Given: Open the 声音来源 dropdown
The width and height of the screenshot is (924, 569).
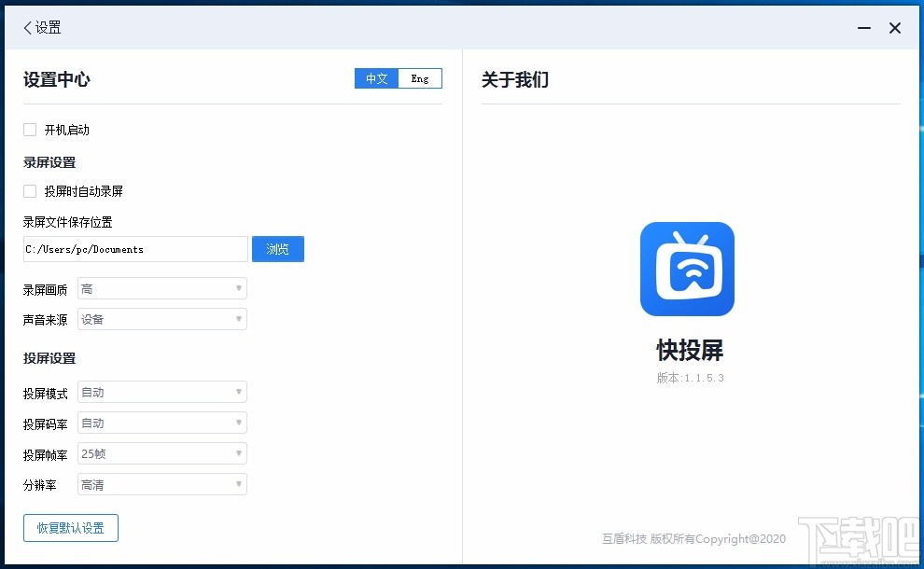Looking at the screenshot, I should (x=162, y=319).
